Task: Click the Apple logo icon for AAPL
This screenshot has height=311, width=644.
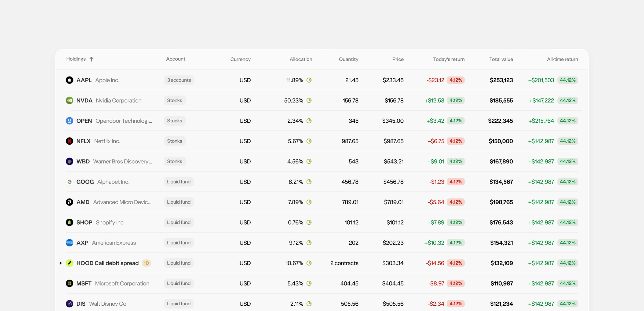Action: pyautogui.click(x=69, y=80)
